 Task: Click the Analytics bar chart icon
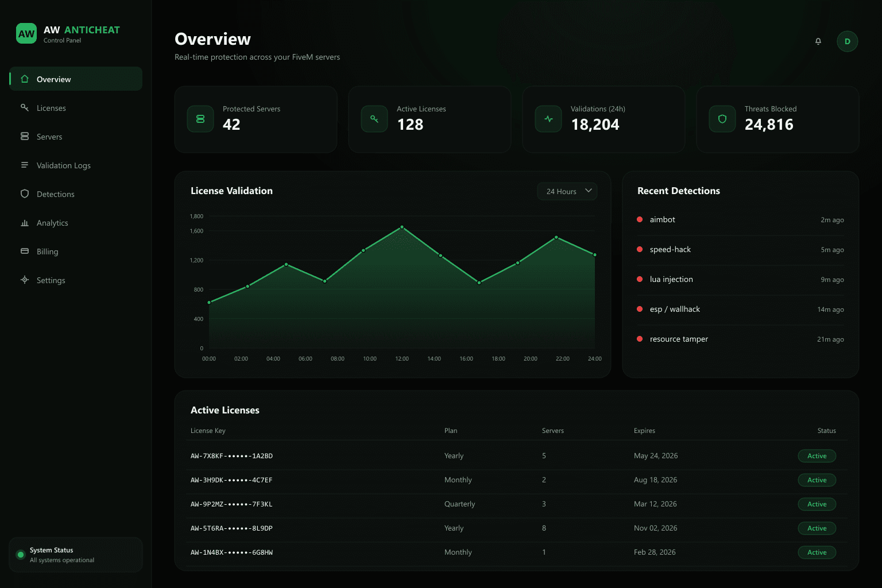25,222
